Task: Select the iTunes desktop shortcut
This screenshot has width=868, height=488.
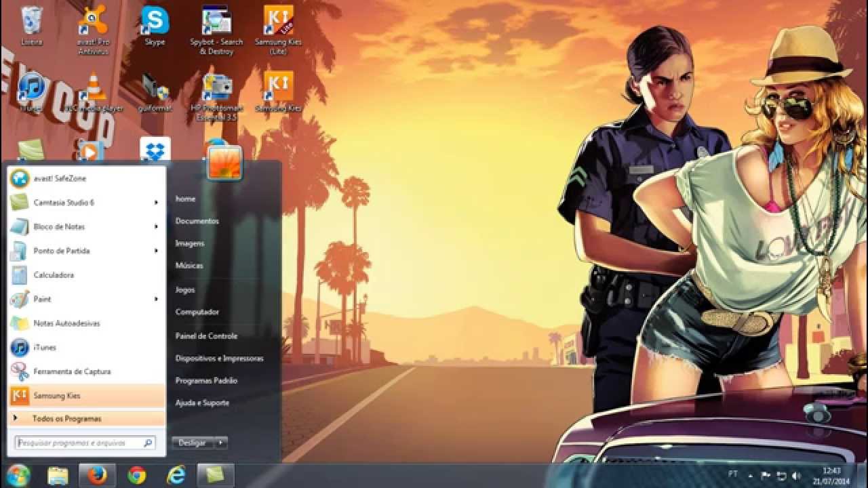Action: pyautogui.click(x=31, y=92)
